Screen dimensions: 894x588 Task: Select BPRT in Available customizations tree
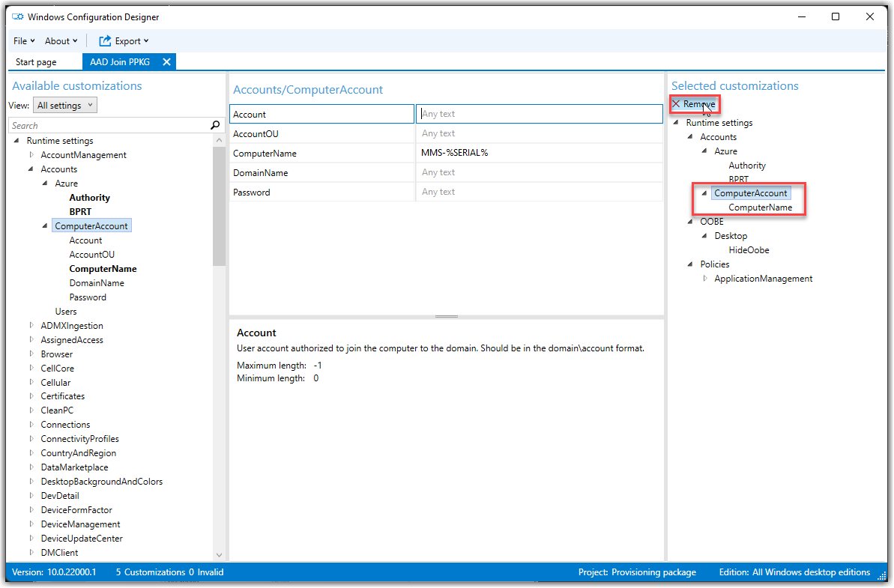80,212
